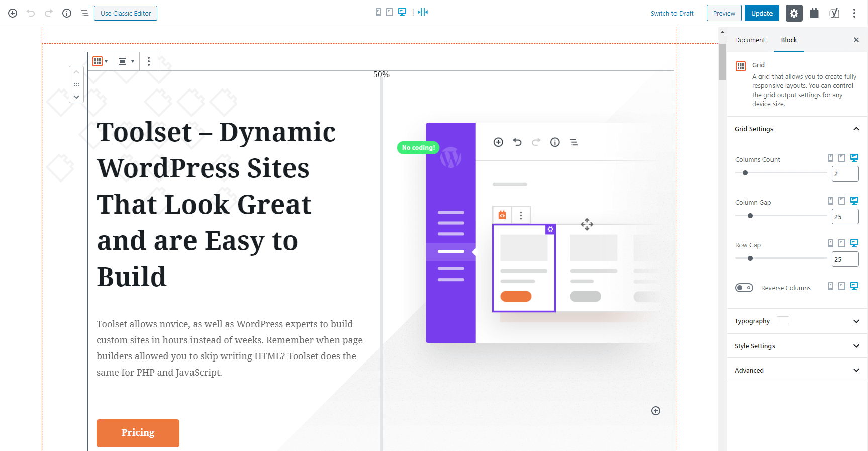Adjust the Columns Count slider

[781, 173]
